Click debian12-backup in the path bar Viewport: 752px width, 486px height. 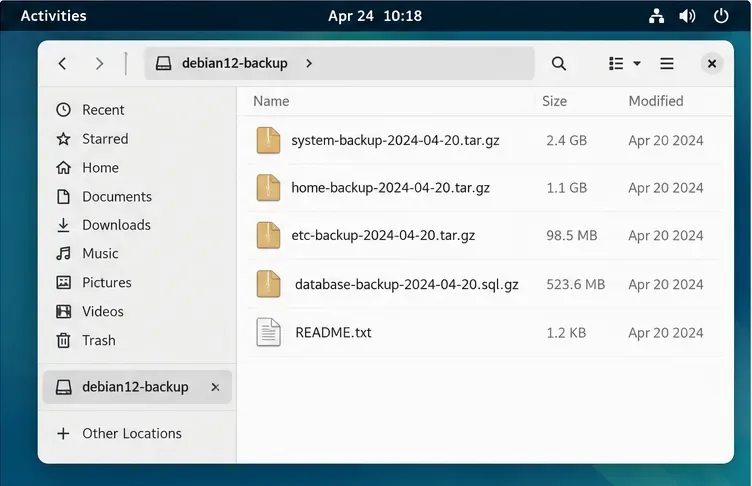click(x=235, y=63)
